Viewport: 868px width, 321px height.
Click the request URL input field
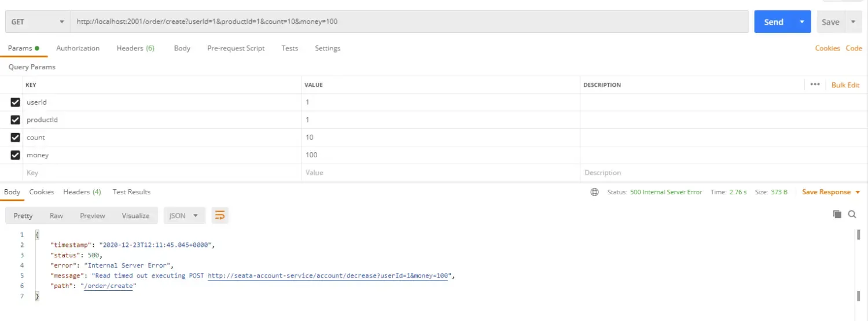[409, 22]
